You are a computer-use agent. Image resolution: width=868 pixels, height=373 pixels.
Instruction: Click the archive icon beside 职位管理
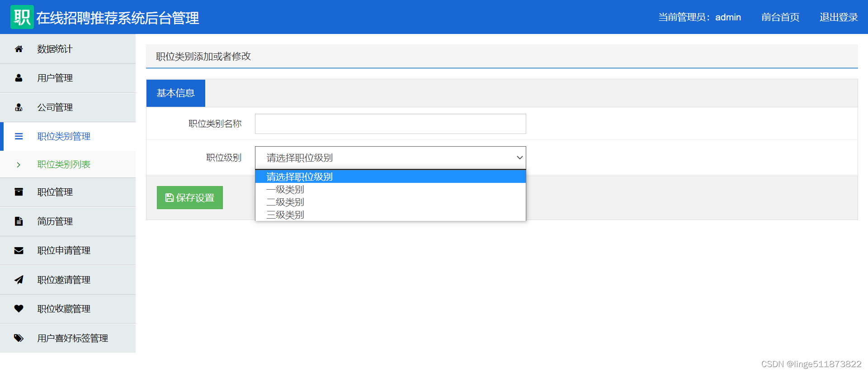pos(19,192)
